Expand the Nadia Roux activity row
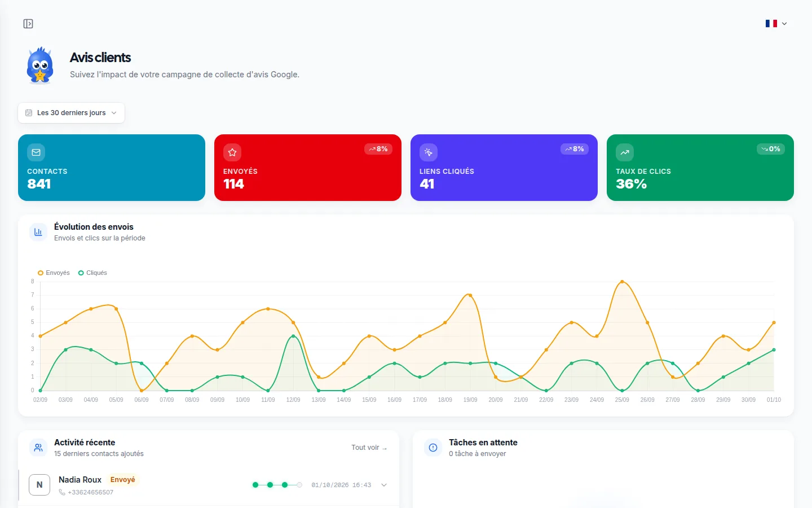812x508 pixels. click(384, 485)
